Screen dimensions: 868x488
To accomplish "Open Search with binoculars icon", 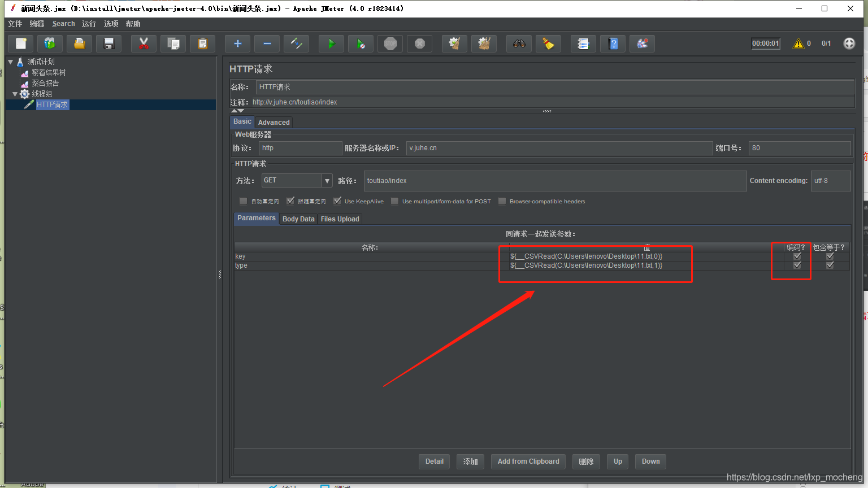I will tap(519, 43).
